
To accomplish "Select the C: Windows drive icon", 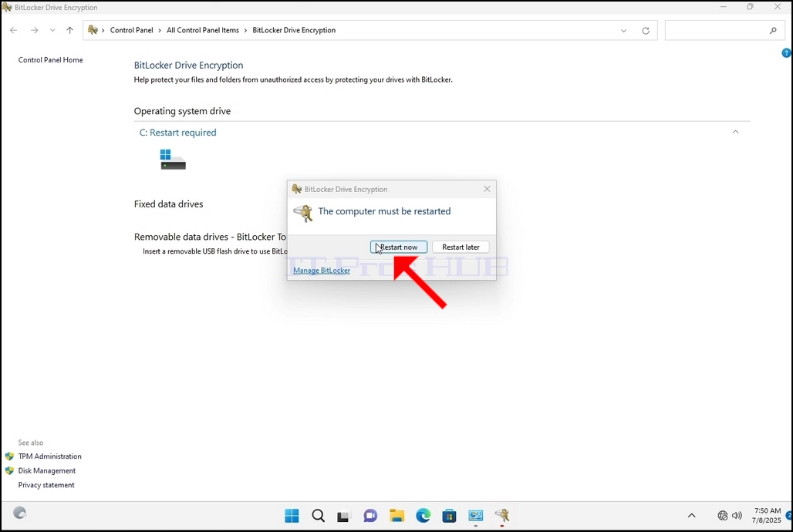I will click(173, 160).
